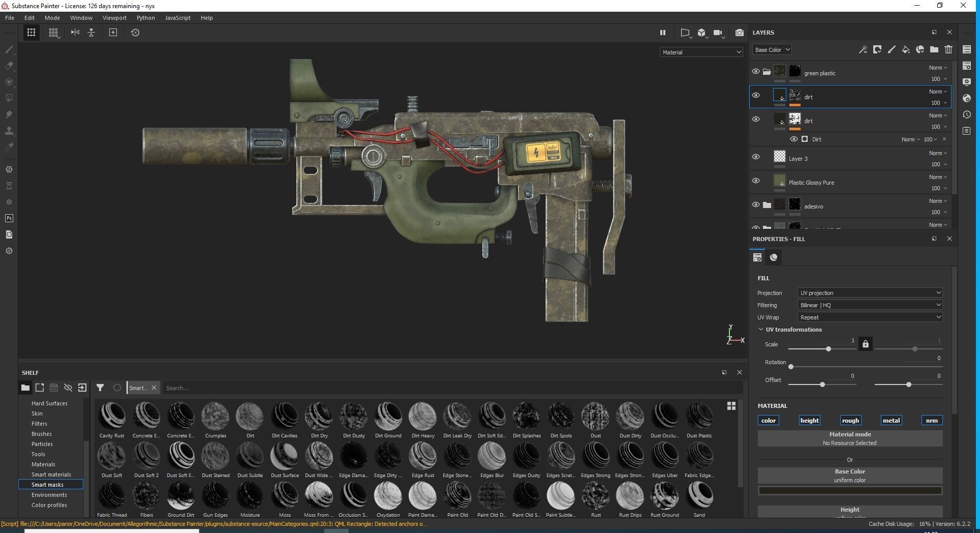Toggle horizontal symmetry icon
This screenshot has width=980, height=533.
click(75, 33)
